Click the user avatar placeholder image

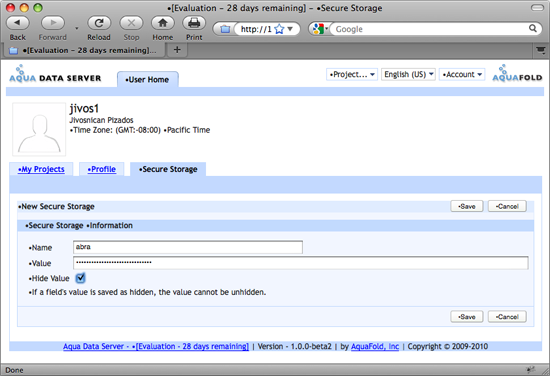pos(39,129)
